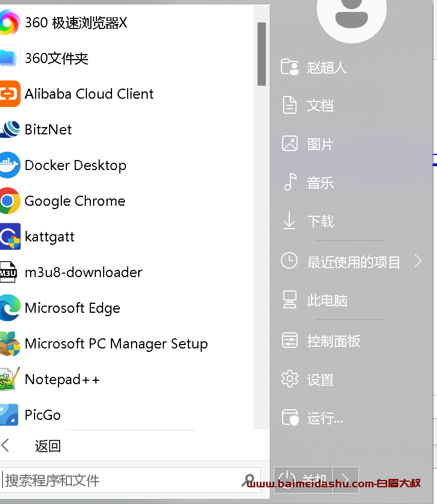Select the Notepad++ text label
Image resolution: width=437 pixels, height=504 pixels.
point(62,380)
